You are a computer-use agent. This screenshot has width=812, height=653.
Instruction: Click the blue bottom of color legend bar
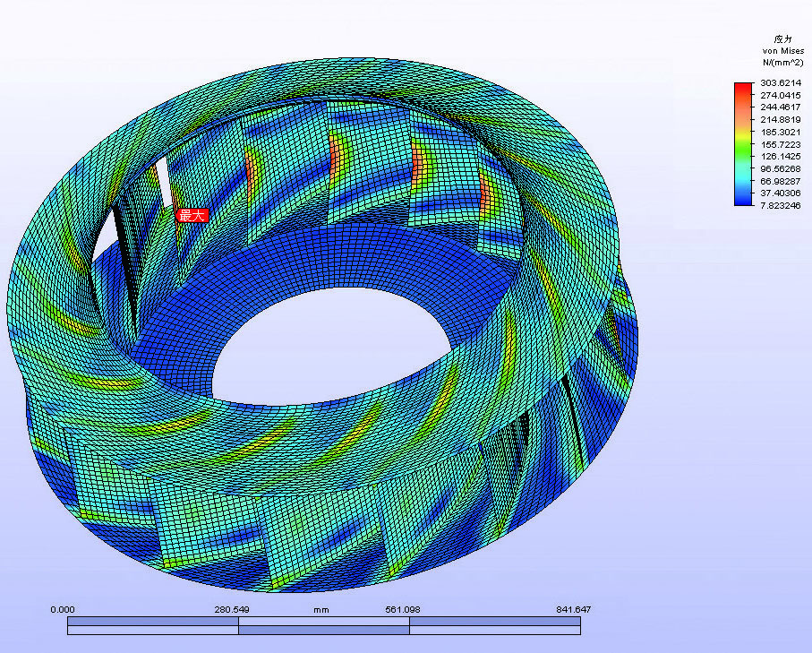click(x=742, y=202)
